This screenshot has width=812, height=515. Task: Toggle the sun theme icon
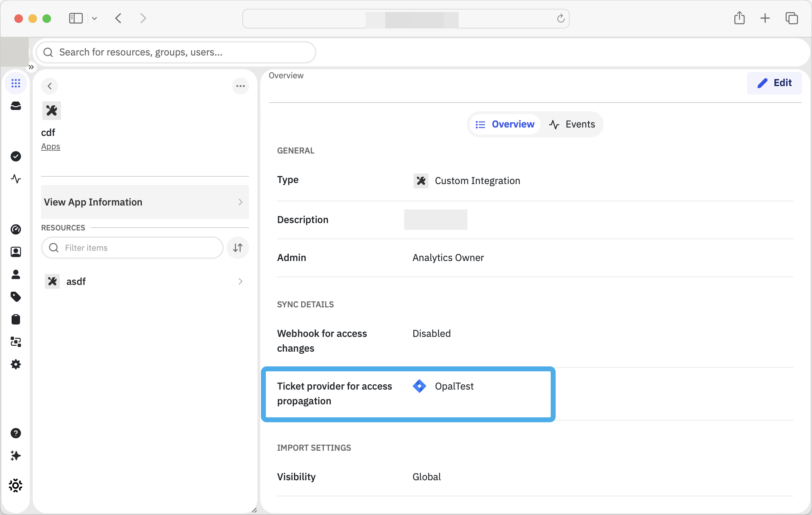[16, 485]
